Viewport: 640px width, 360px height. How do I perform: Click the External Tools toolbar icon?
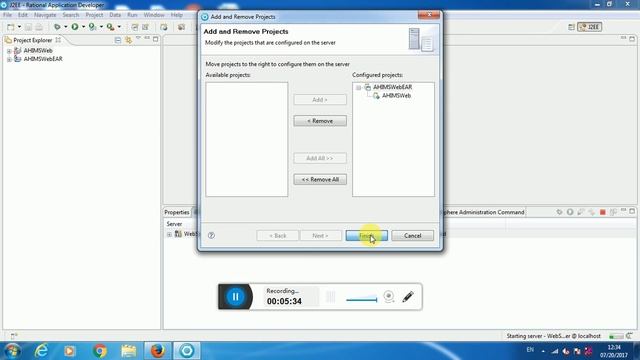click(110, 27)
